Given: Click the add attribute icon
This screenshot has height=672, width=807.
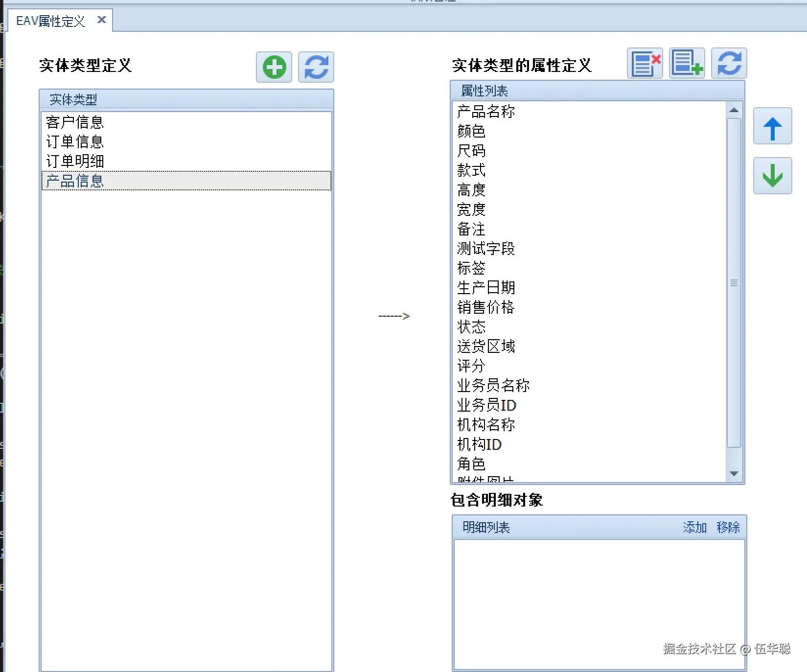Looking at the screenshot, I should coord(687,63).
